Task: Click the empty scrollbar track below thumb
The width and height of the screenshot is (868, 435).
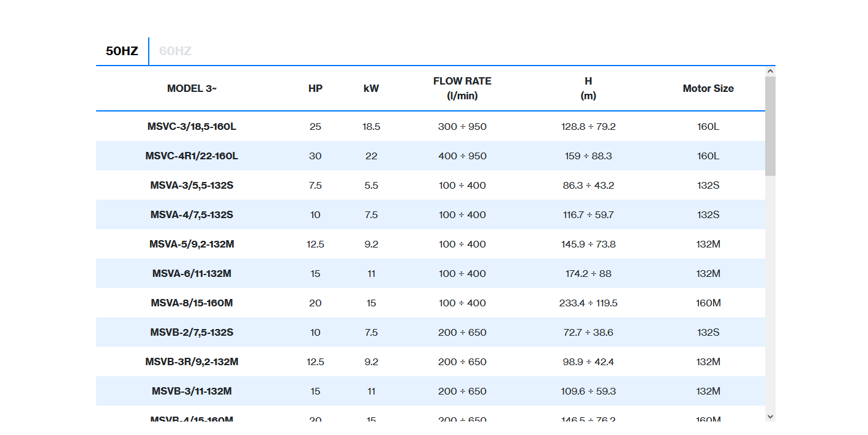Action: 770,294
